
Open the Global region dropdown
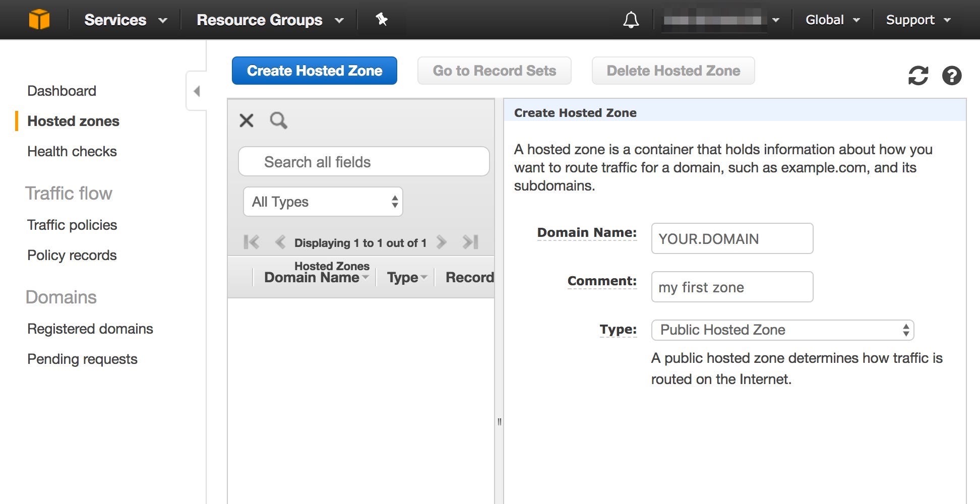832,20
